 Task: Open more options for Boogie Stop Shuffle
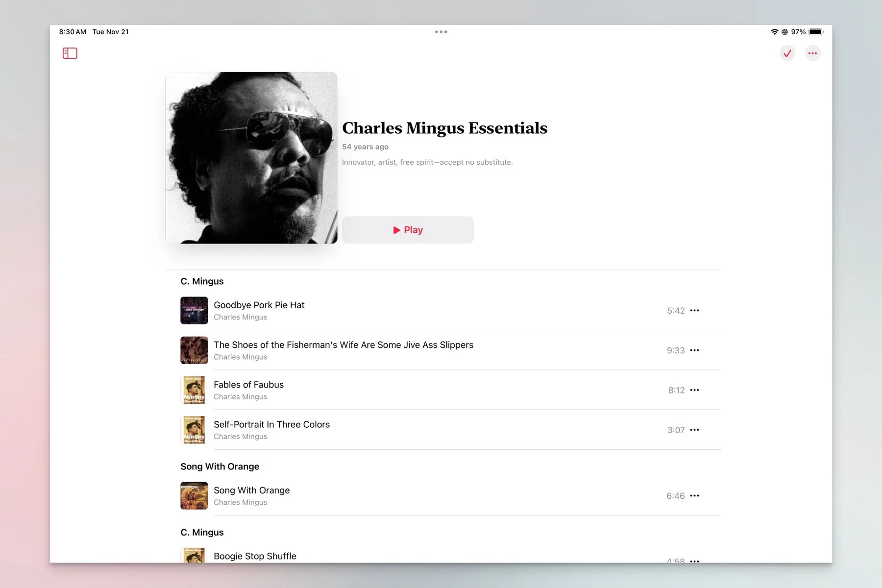[694, 561]
